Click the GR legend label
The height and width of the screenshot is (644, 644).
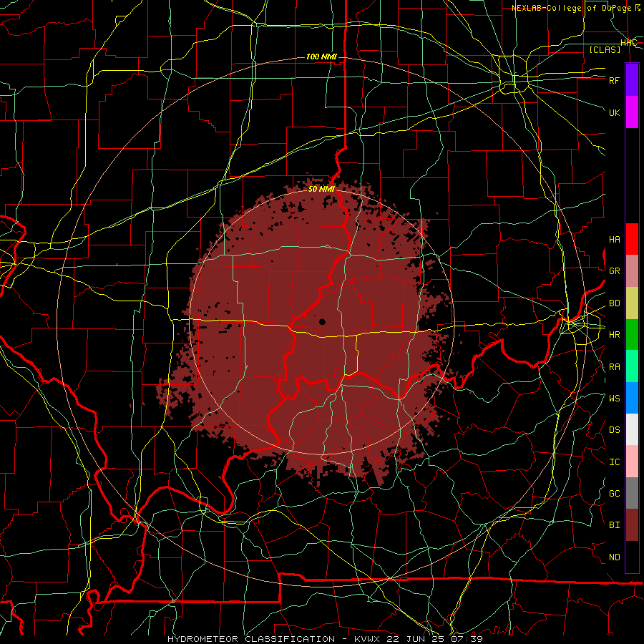coord(615,271)
